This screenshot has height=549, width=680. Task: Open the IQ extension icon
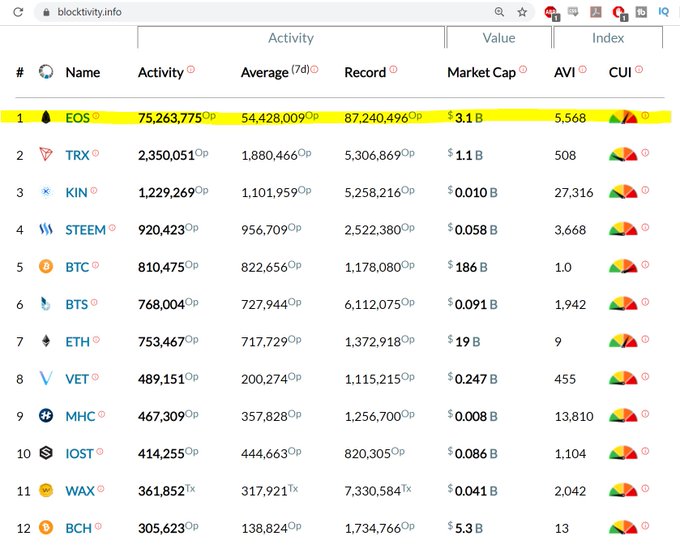click(664, 12)
